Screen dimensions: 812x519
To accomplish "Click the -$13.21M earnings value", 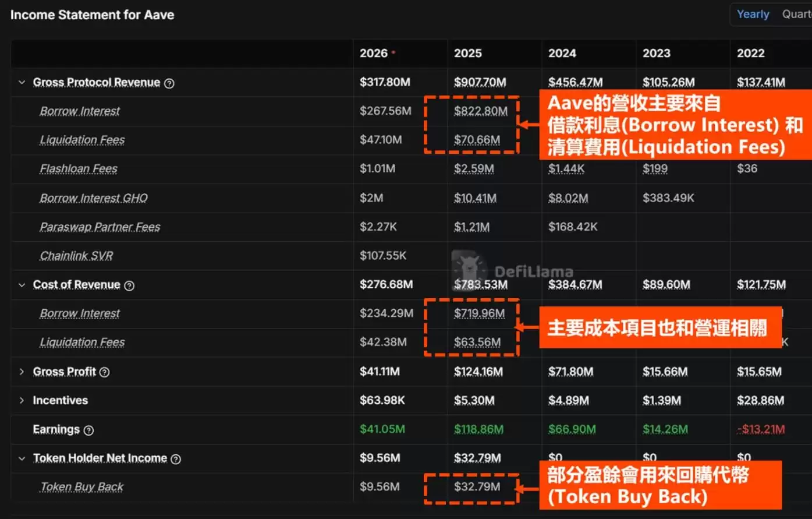I will (761, 429).
